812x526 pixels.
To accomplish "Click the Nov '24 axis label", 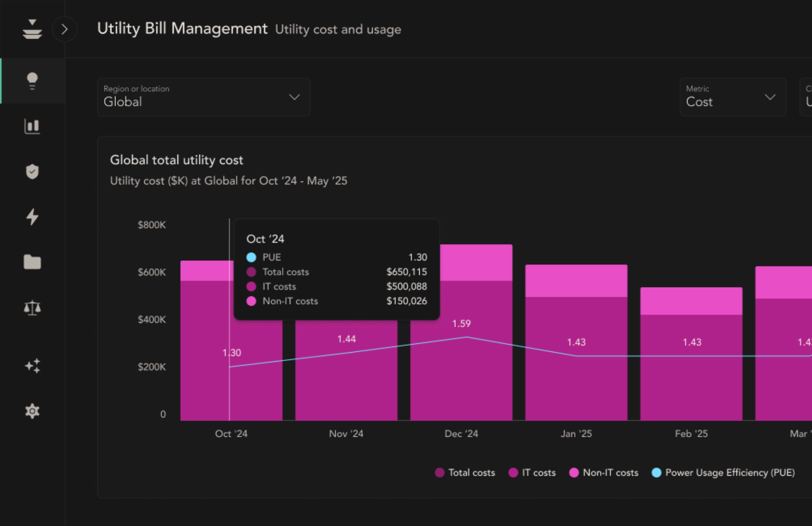I will click(x=346, y=434).
